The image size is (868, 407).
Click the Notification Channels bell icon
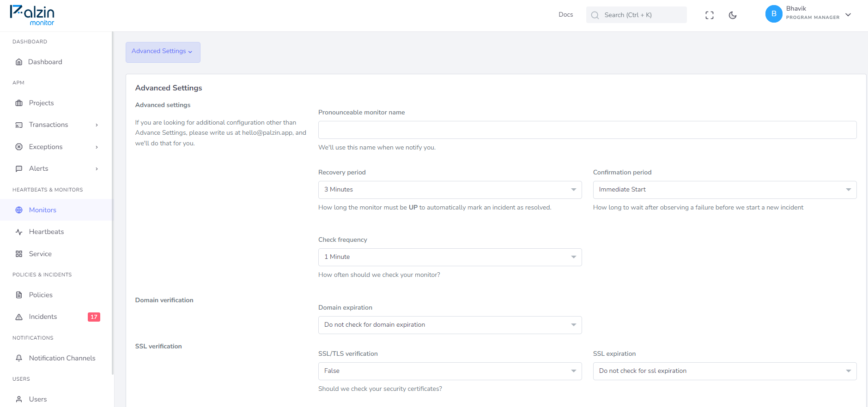pos(19,358)
